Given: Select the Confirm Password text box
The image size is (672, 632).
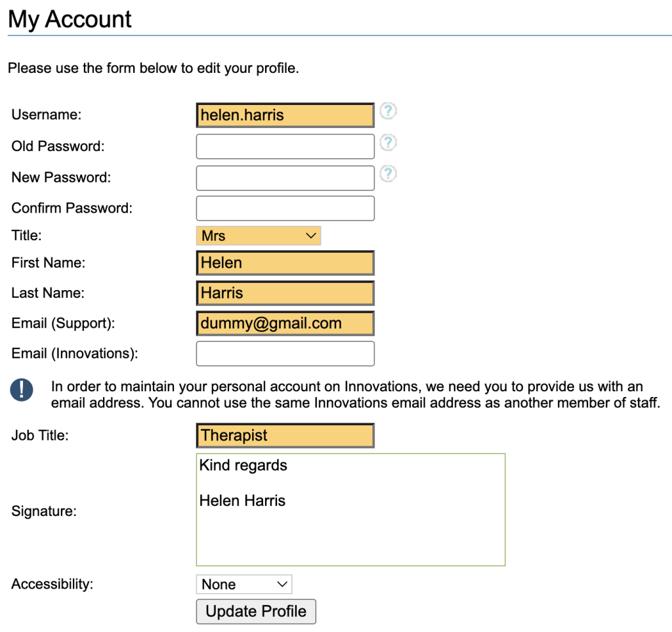Looking at the screenshot, I should point(285,208).
